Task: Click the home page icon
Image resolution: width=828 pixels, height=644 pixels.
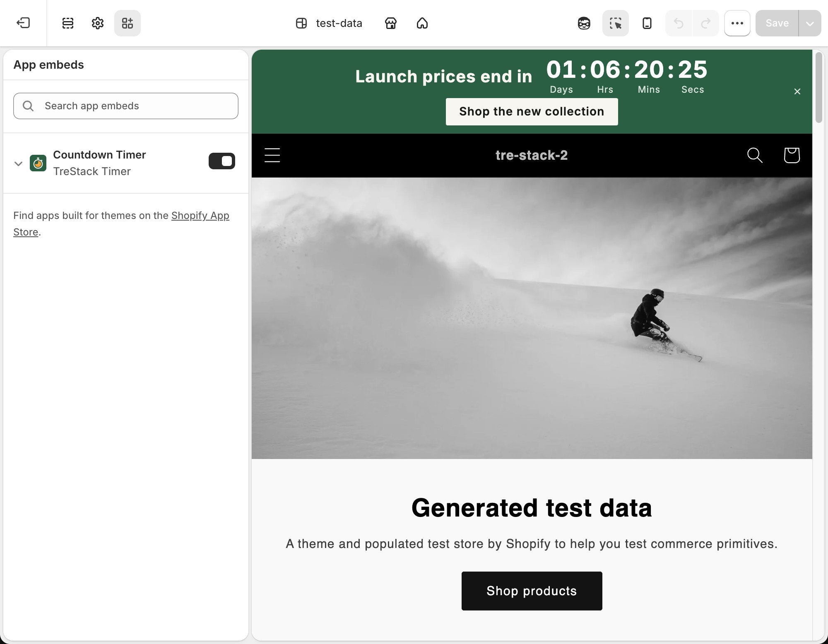Action: coord(422,23)
